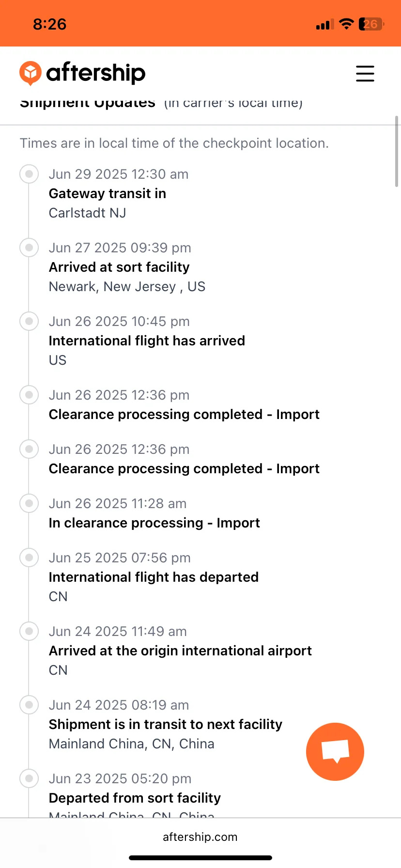The height and width of the screenshot is (868, 401).
Task: Click the AfterShip logo
Action: click(82, 73)
